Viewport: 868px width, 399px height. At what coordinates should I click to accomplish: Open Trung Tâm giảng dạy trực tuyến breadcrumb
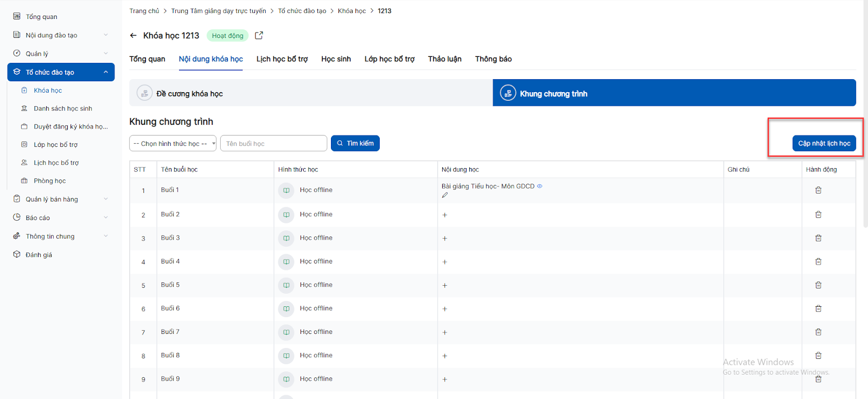[219, 11]
